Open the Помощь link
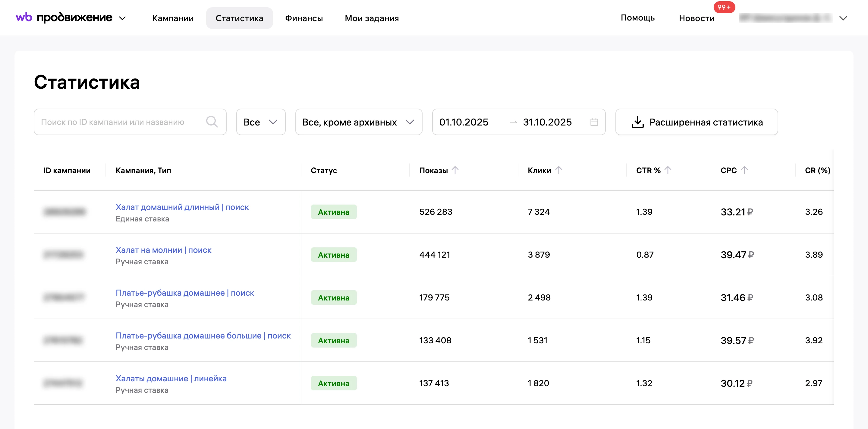 (x=637, y=18)
